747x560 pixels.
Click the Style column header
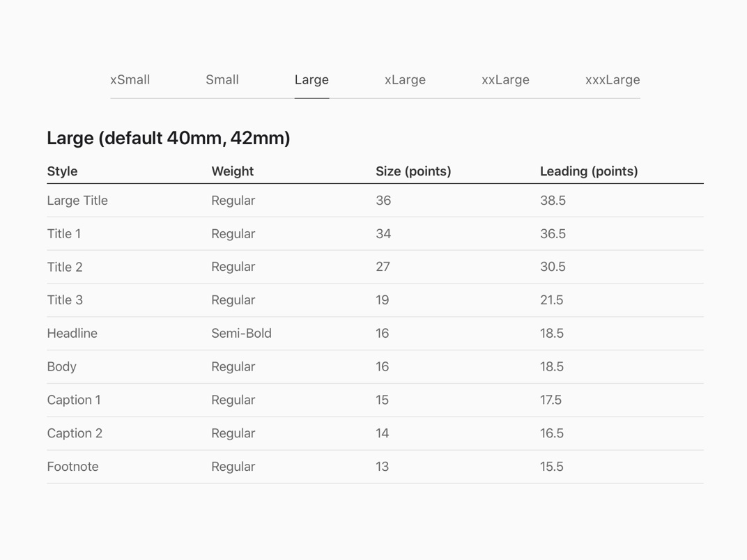tap(63, 171)
